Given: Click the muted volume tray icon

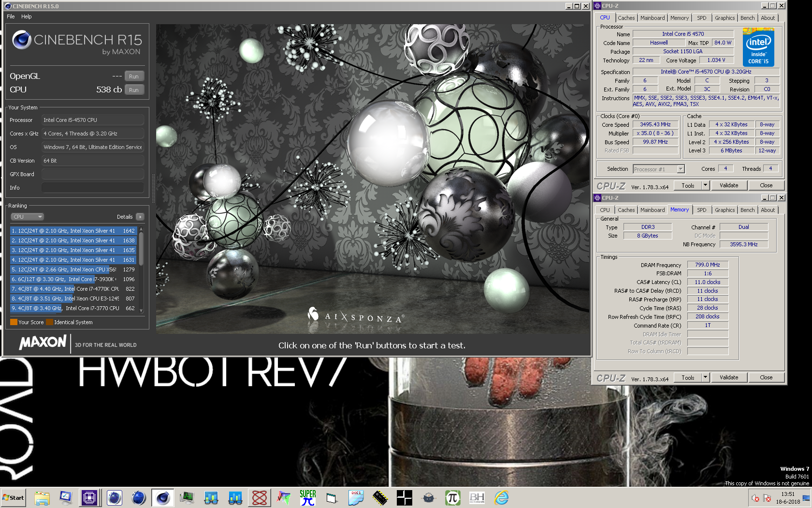Looking at the screenshot, I should pyautogui.click(x=755, y=498).
